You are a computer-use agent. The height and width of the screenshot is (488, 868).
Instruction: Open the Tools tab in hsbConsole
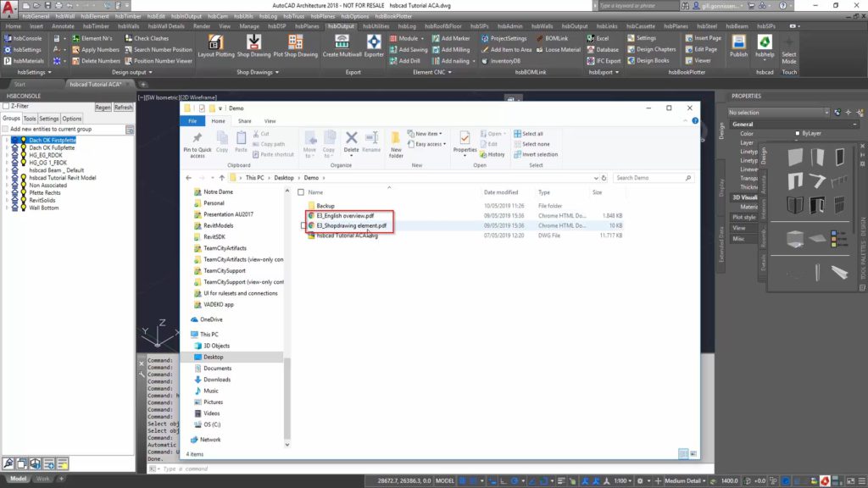pos(30,119)
